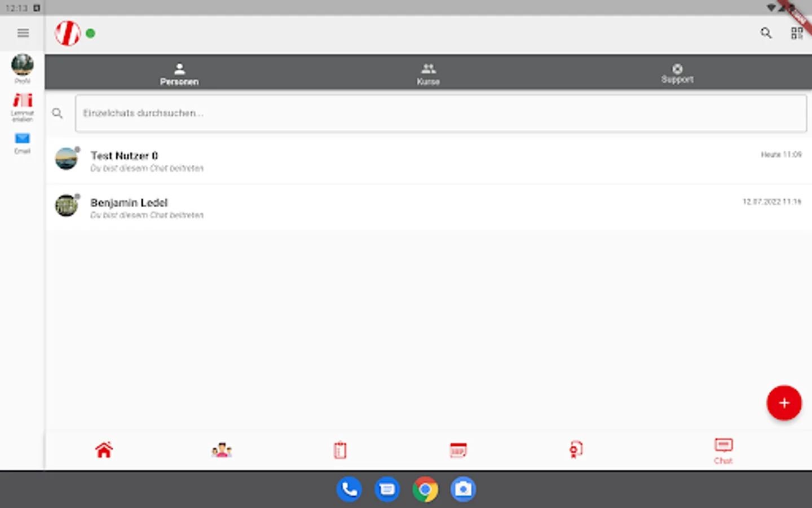Switch to the Kurse tab
This screenshot has height=508, width=812.
click(x=429, y=74)
